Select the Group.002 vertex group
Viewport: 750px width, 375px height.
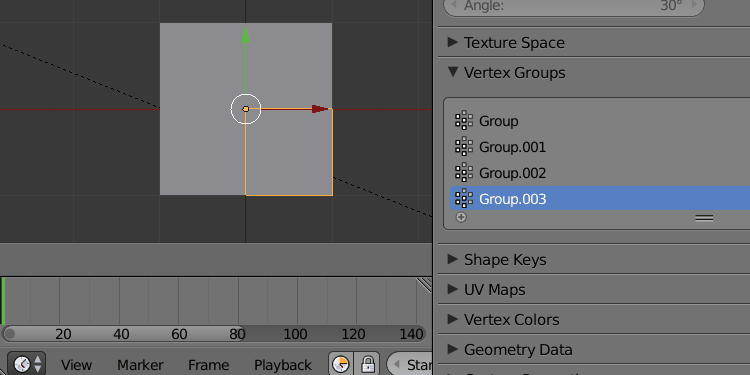pyautogui.click(x=600, y=172)
